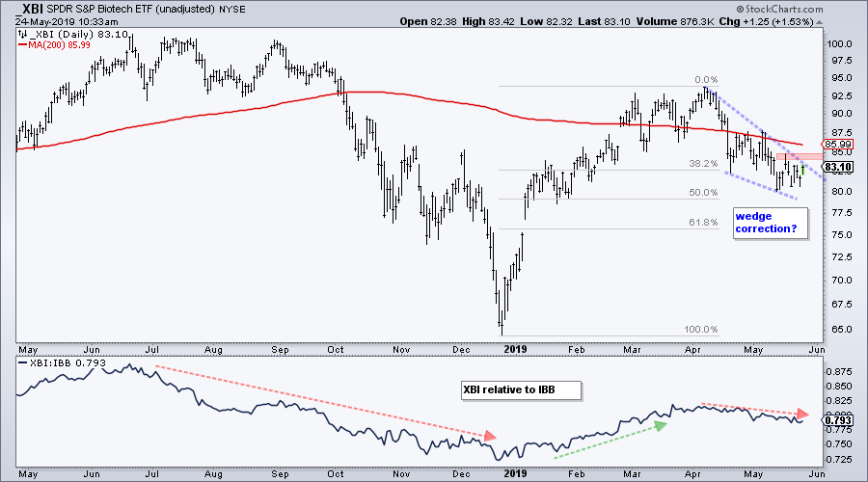868x482 pixels.
Task: Click the XBI:IBB 0.793 indicator legend
Action: 62,363
